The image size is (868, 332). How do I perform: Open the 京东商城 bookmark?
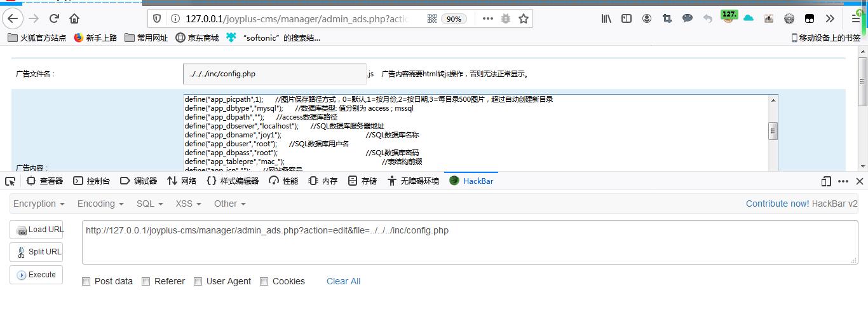[x=198, y=38]
